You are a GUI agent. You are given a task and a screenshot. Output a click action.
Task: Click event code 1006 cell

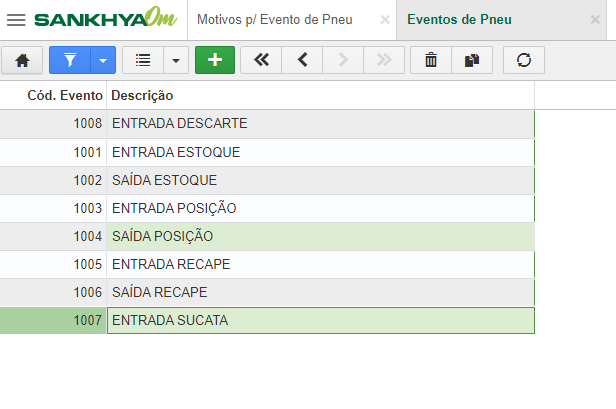click(x=53, y=292)
